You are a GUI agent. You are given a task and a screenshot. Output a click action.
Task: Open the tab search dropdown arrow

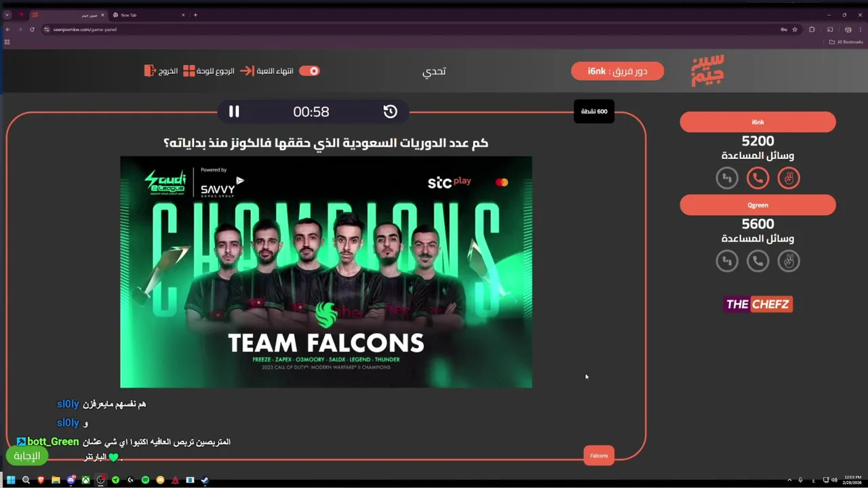click(x=7, y=15)
